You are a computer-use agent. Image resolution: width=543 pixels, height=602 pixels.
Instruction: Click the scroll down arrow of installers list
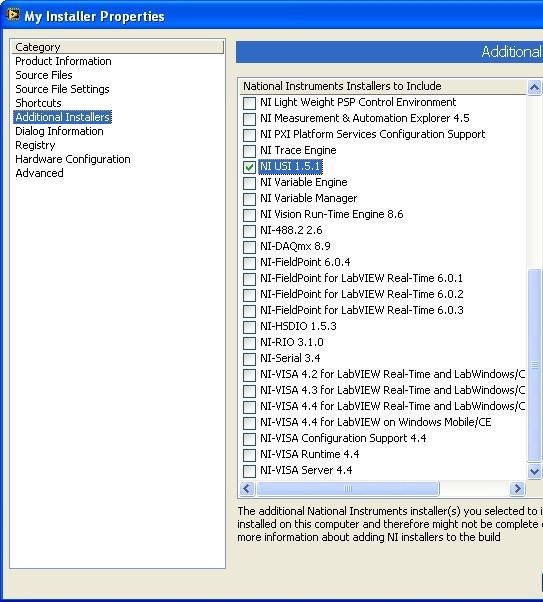[534, 471]
